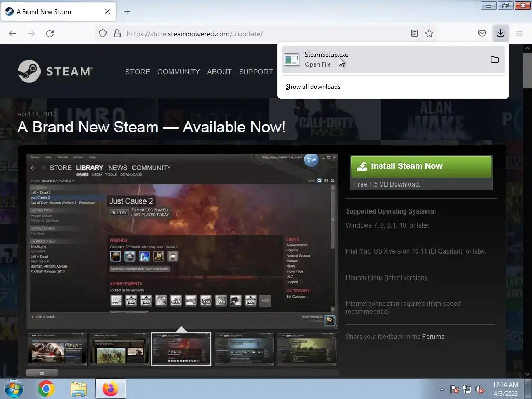Bookmark this page with the star icon

click(429, 33)
